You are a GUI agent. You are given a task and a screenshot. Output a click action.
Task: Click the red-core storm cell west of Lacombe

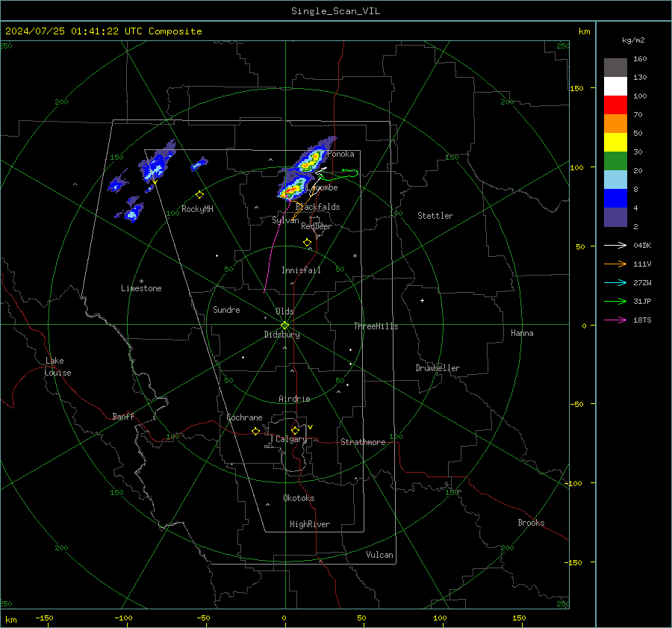click(291, 190)
